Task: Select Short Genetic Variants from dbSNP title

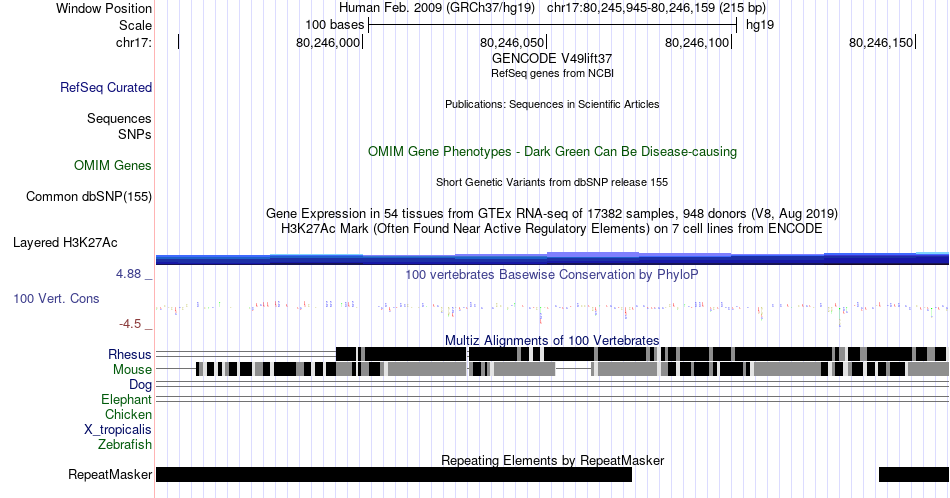Action: (x=552, y=182)
